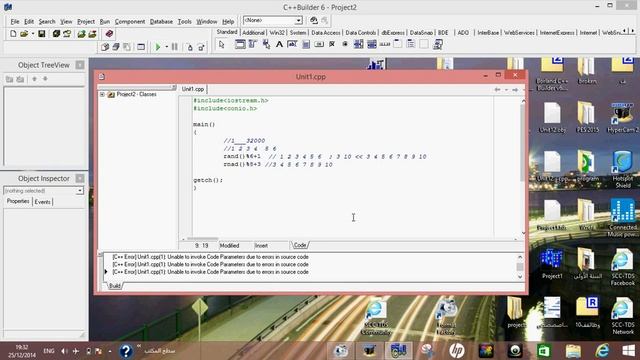Screen dimensions: 640x360
Task: Pause the program execution
Action: [174, 47]
